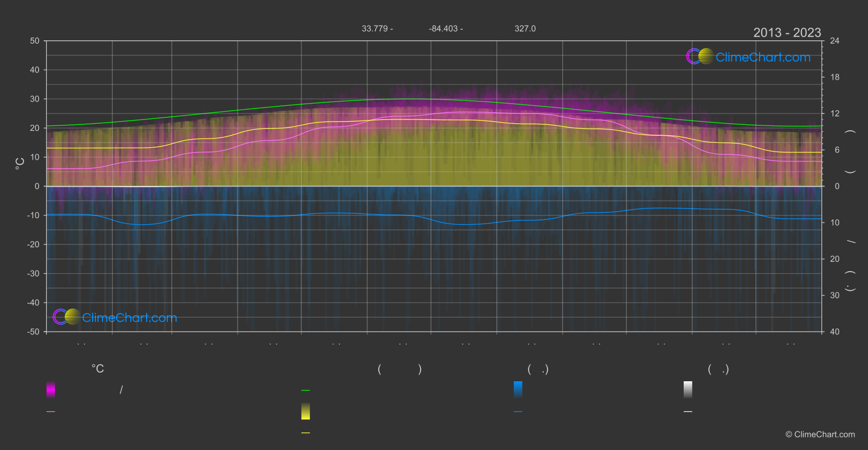Click the yellow gradient legend swatch

(x=306, y=411)
